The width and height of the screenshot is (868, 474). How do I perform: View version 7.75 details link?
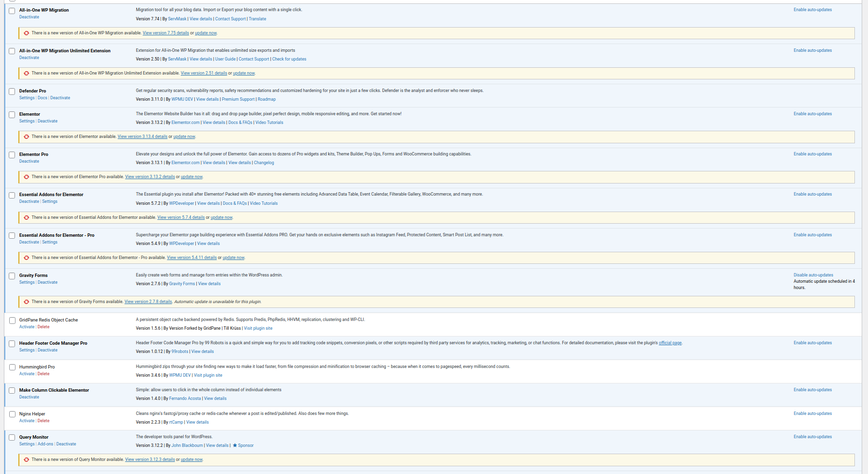click(166, 33)
